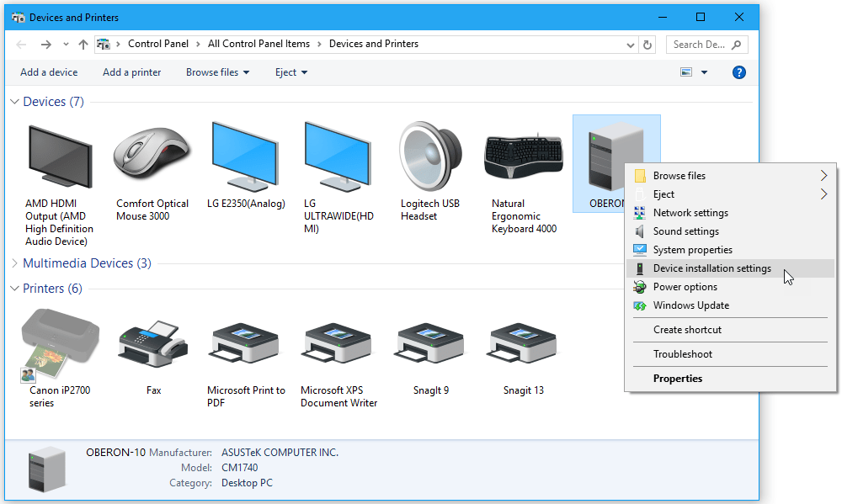Select the Logitech USB Headset speaker icon

coord(430,157)
